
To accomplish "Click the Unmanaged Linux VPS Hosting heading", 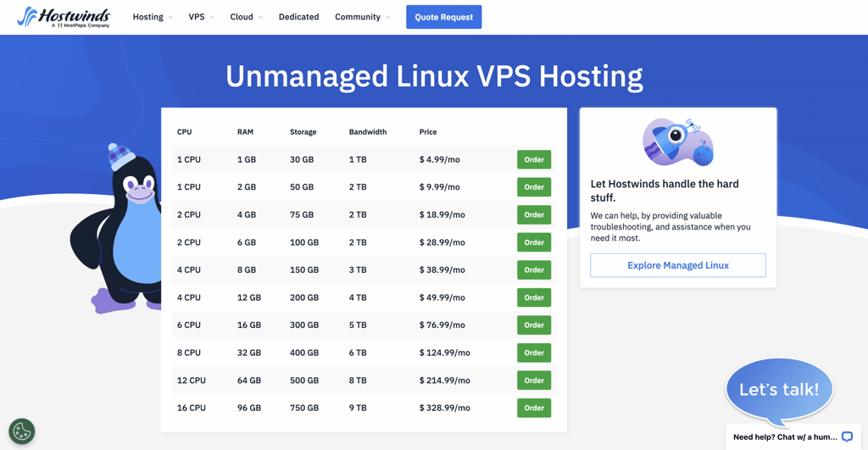I will tap(434, 76).
